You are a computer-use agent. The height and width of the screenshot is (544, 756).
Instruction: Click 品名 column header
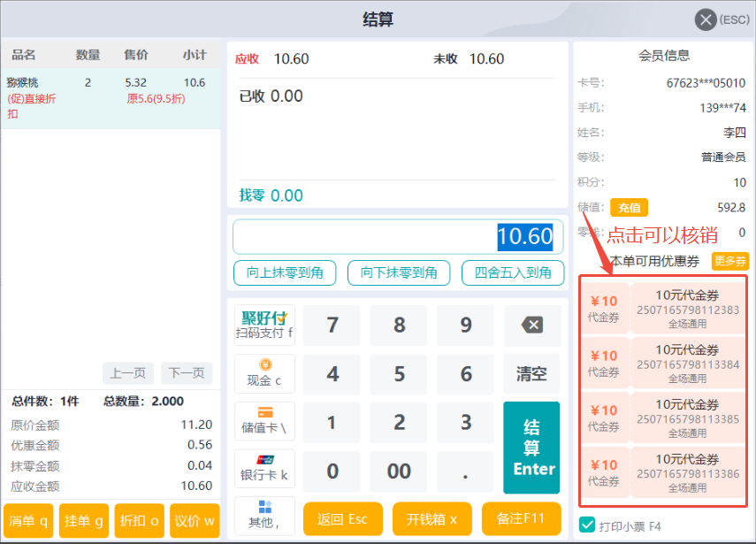click(x=24, y=55)
